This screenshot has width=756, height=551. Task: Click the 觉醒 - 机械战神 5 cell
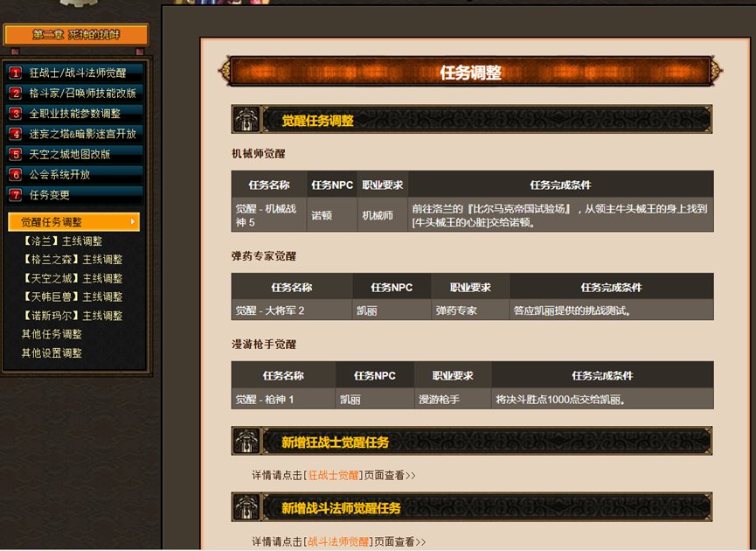click(269, 215)
